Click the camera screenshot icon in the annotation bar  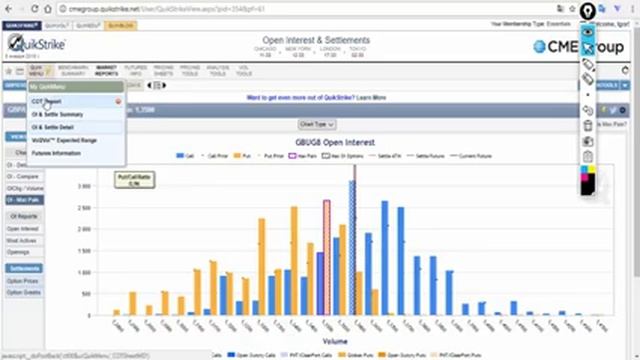point(588,141)
